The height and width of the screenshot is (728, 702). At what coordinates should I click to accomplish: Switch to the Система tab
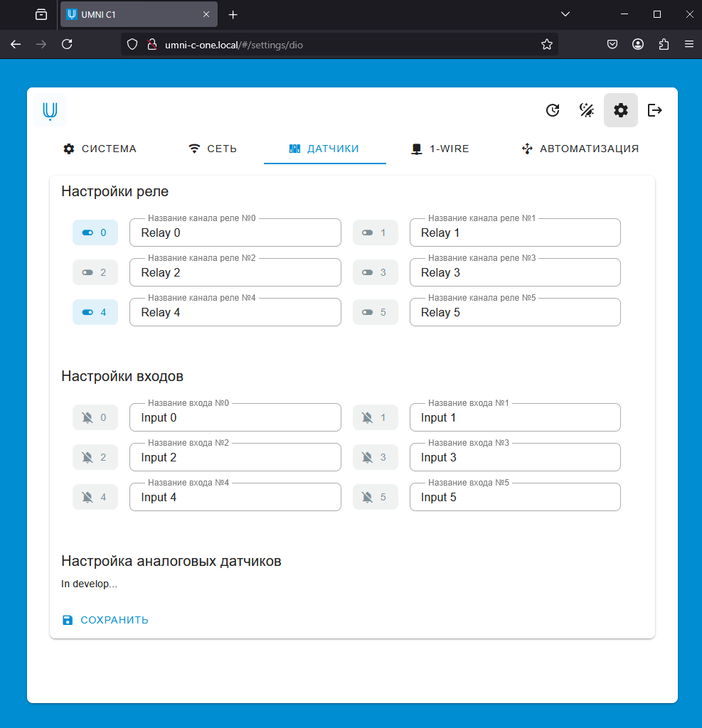(100, 149)
